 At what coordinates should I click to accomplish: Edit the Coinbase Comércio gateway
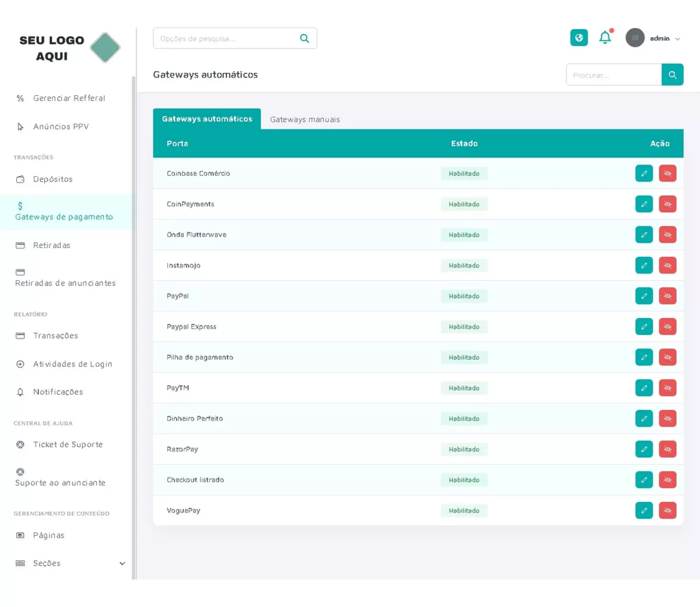point(644,173)
